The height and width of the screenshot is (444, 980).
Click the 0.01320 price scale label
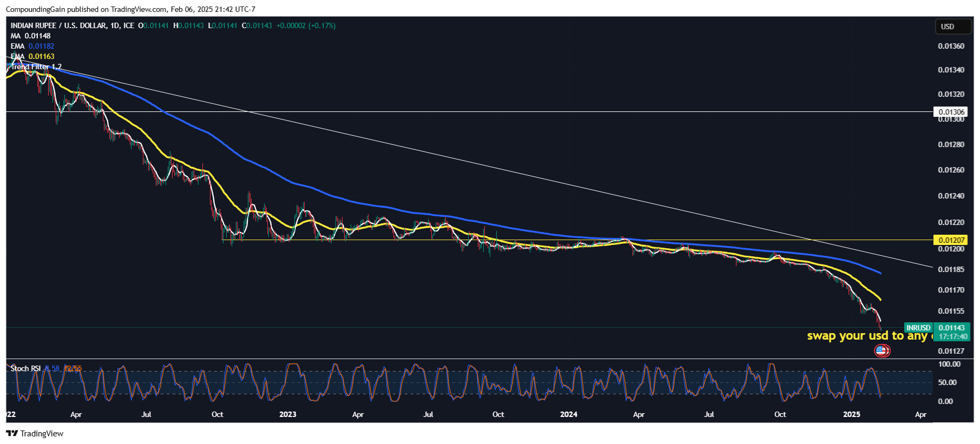tap(951, 94)
